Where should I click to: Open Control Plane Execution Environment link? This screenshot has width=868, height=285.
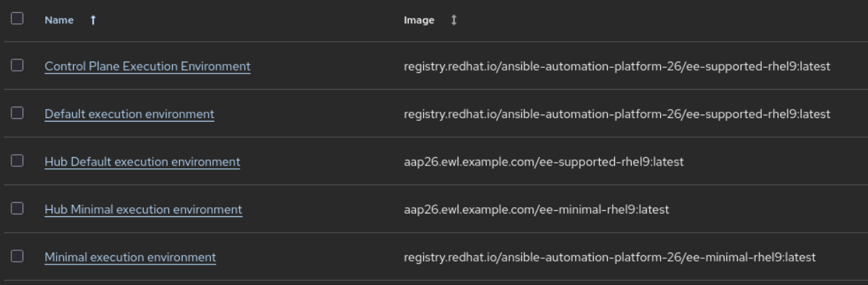(147, 66)
